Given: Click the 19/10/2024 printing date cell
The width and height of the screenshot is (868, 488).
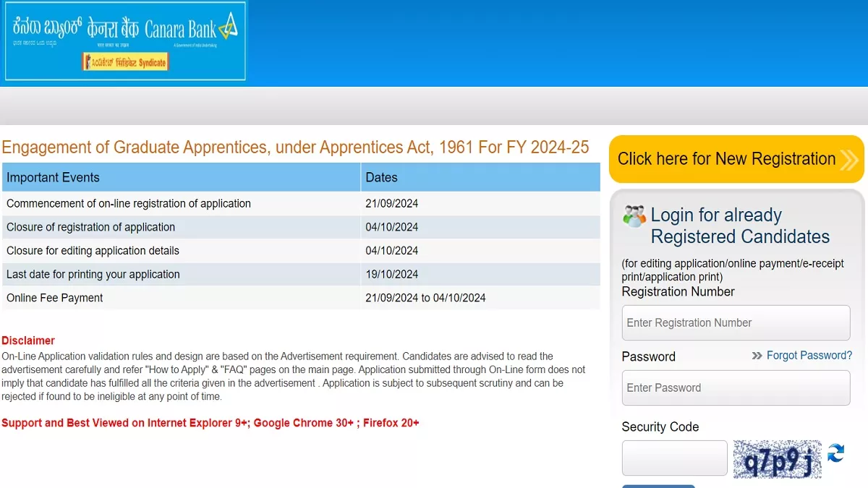Looking at the screenshot, I should pos(392,274).
